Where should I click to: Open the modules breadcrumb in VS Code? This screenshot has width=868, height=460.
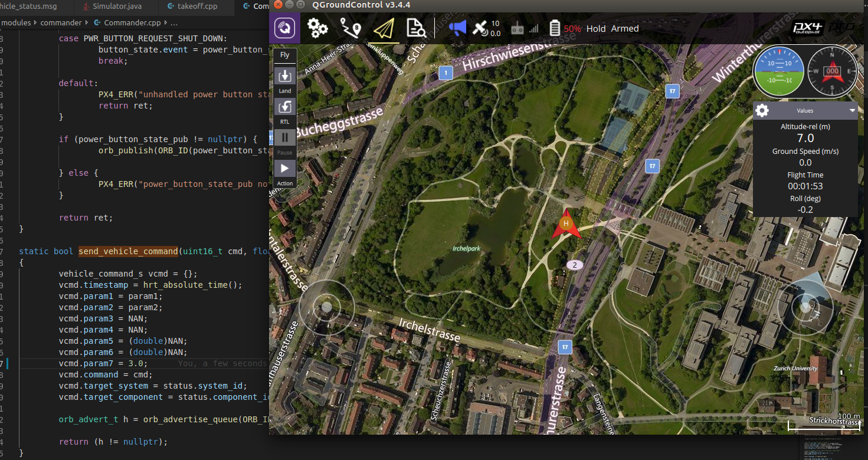pyautogui.click(x=16, y=22)
